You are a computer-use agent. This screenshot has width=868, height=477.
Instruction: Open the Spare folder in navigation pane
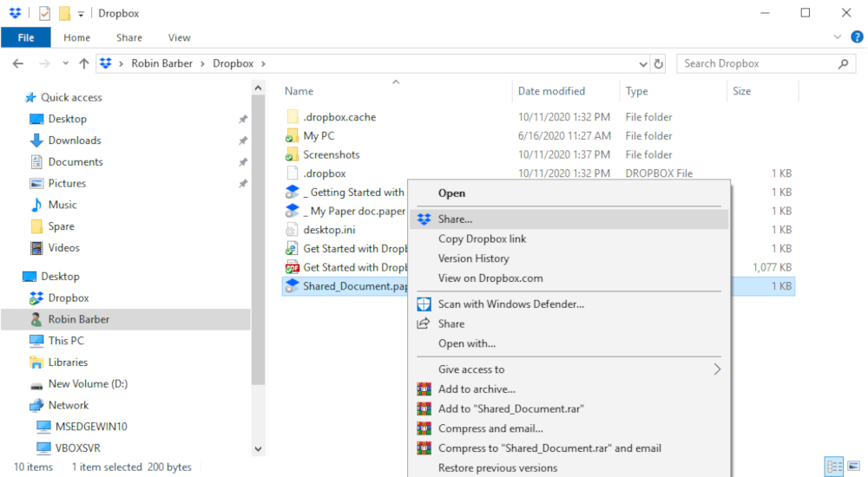pyautogui.click(x=61, y=226)
